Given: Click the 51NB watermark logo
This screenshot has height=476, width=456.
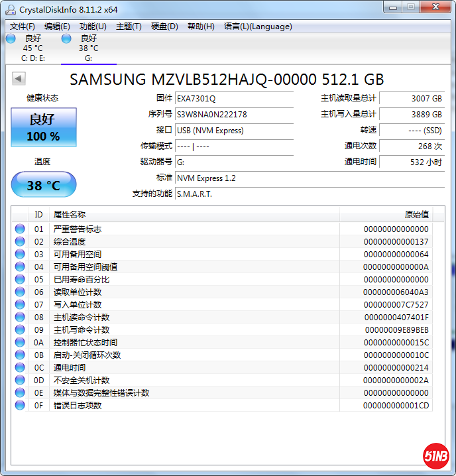Looking at the screenshot, I should pos(436,455).
